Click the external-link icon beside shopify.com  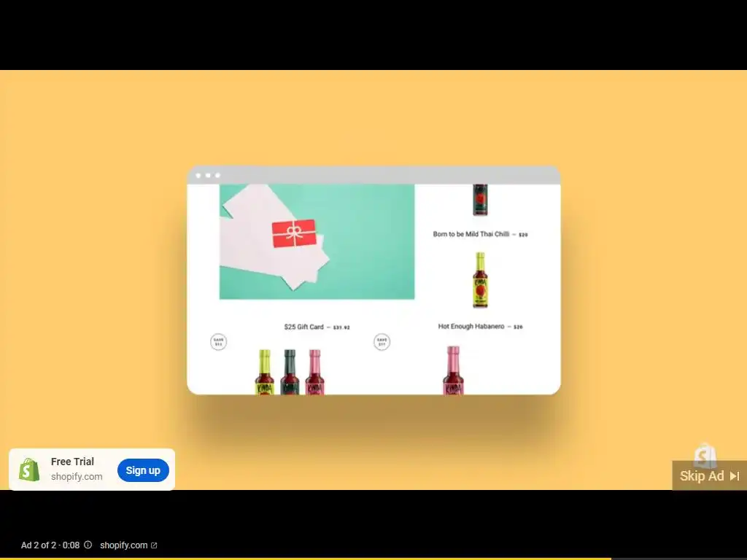(154, 545)
